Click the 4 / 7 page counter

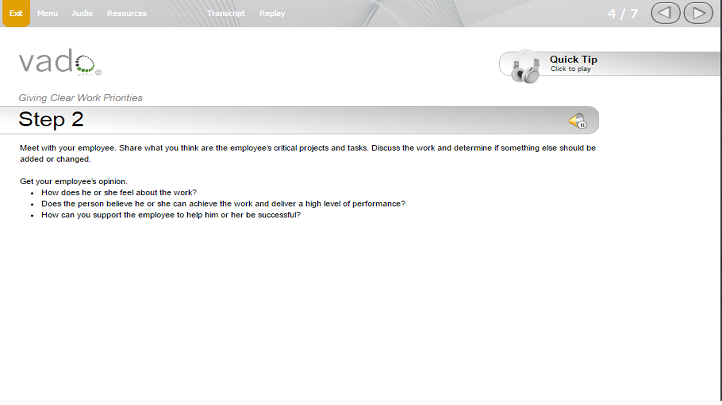tap(623, 13)
